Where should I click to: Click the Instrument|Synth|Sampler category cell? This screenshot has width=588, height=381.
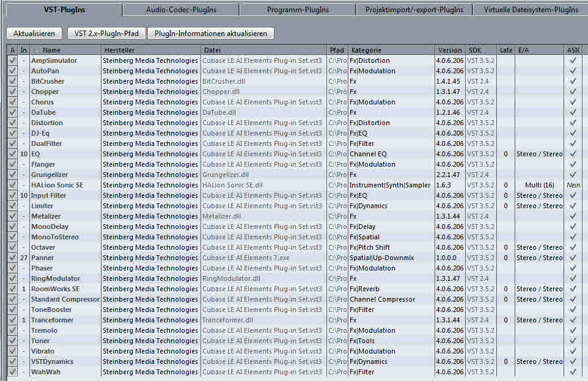point(389,185)
